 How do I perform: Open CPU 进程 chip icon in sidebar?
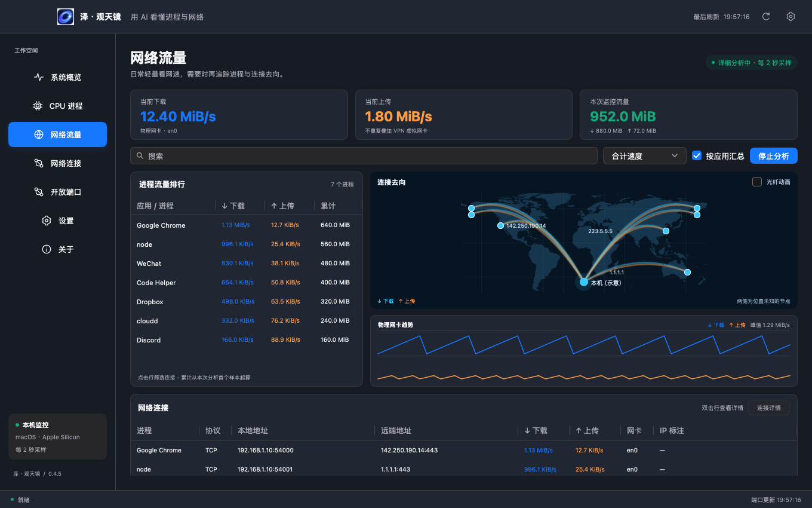tap(38, 106)
